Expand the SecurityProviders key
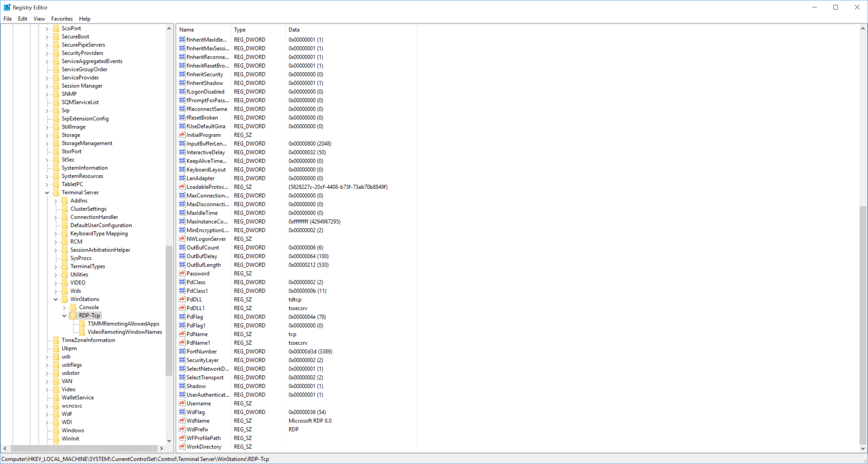Image resolution: width=868 pixels, height=464 pixels. [x=47, y=53]
